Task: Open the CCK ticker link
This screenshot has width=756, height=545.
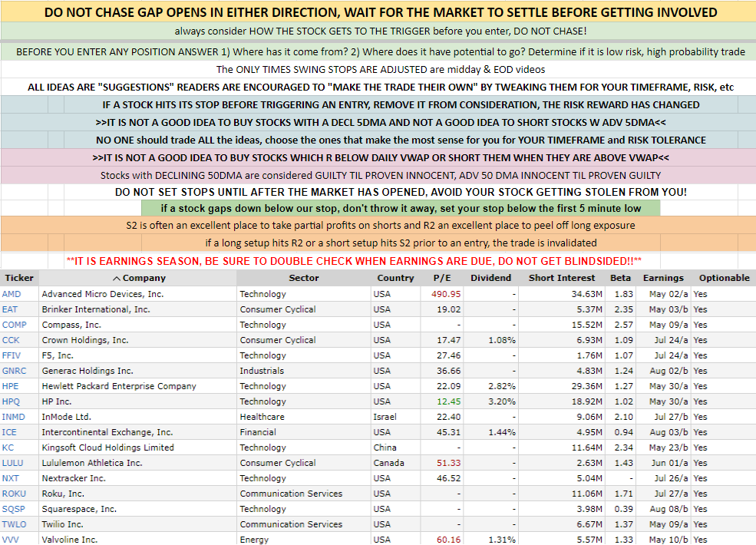Action: (x=11, y=340)
